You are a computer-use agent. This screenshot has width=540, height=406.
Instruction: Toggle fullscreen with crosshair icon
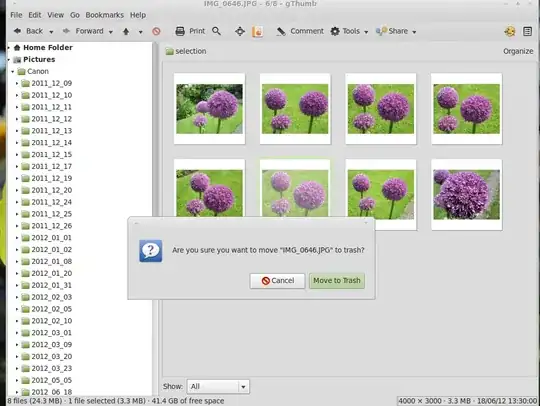[x=240, y=31]
